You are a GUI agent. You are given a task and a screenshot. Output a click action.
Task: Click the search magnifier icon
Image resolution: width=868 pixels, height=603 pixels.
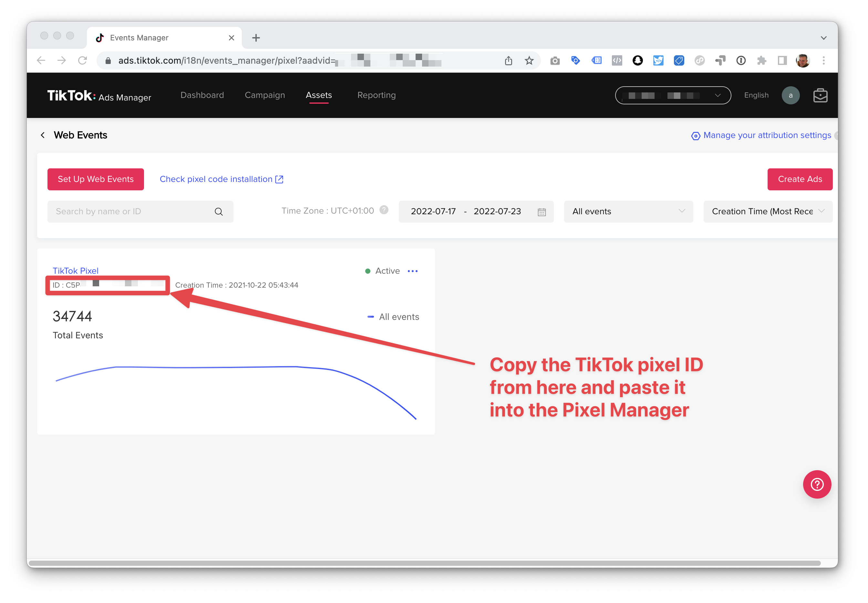coord(219,212)
